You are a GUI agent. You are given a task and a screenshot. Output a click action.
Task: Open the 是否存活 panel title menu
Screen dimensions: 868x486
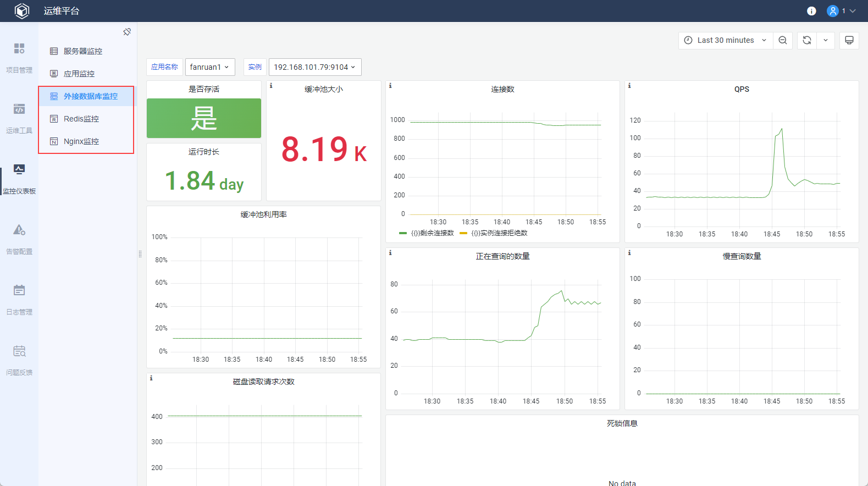click(x=204, y=89)
